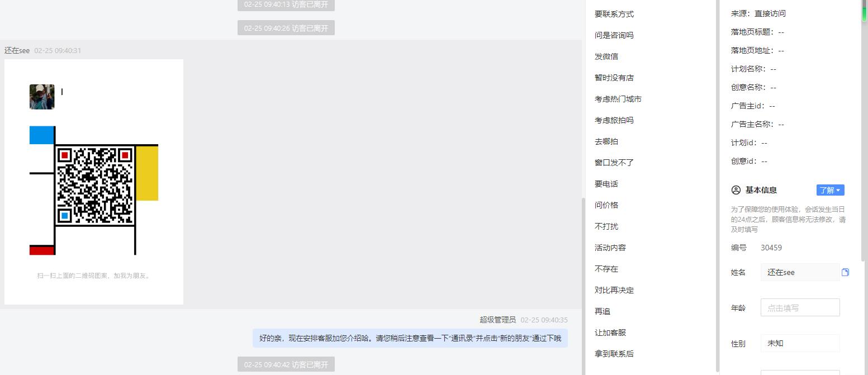Image resolution: width=868 pixels, height=375 pixels.
Task: Click the green scrollbar of the info panel
Action: pos(864,10)
